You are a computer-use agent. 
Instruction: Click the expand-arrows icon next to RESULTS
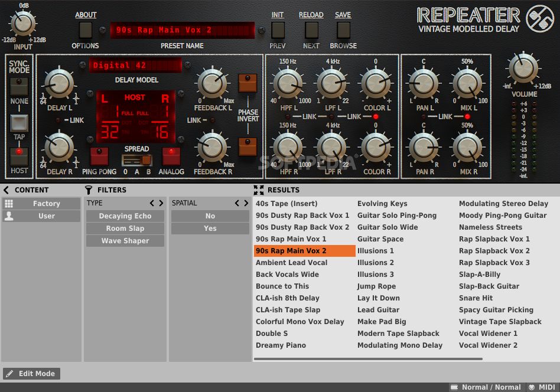point(258,190)
